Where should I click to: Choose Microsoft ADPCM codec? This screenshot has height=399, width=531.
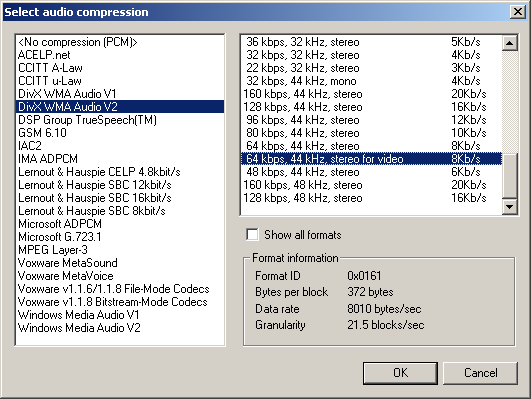[x=120, y=224]
